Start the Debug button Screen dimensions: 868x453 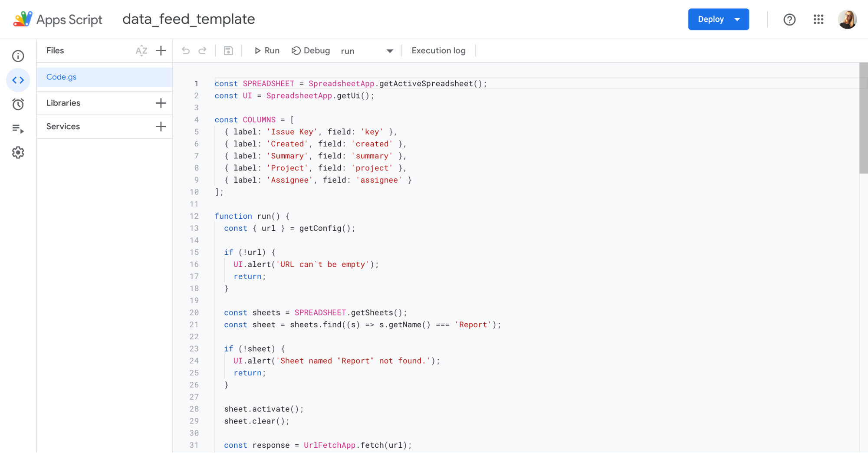[311, 51]
